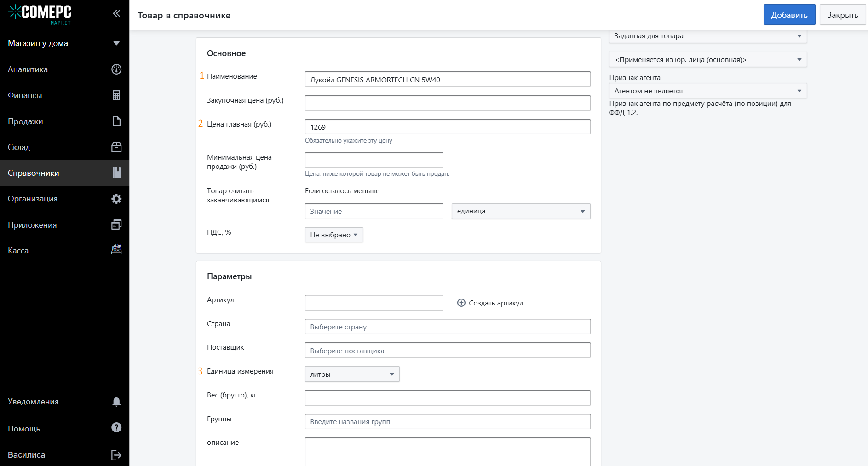Viewport: 868px width, 466px height.
Task: Expand the Магазин у дома store selector
Action: tap(64, 43)
